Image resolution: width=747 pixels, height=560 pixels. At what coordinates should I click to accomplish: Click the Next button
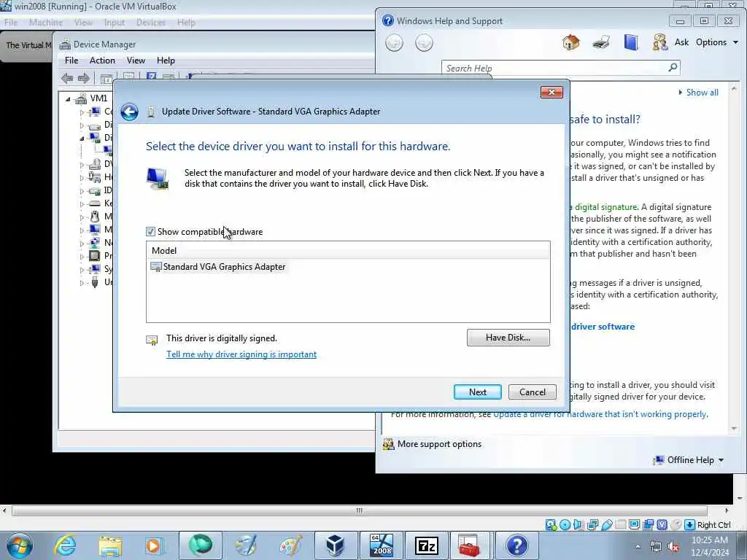pyautogui.click(x=477, y=392)
